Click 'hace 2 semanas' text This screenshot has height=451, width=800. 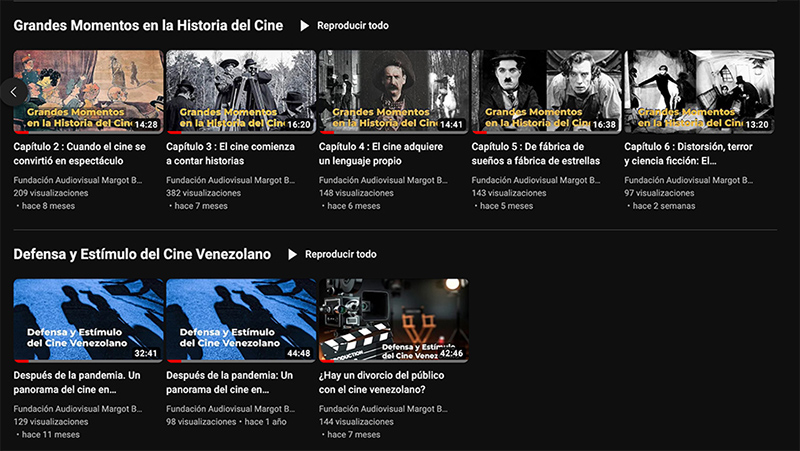click(664, 206)
